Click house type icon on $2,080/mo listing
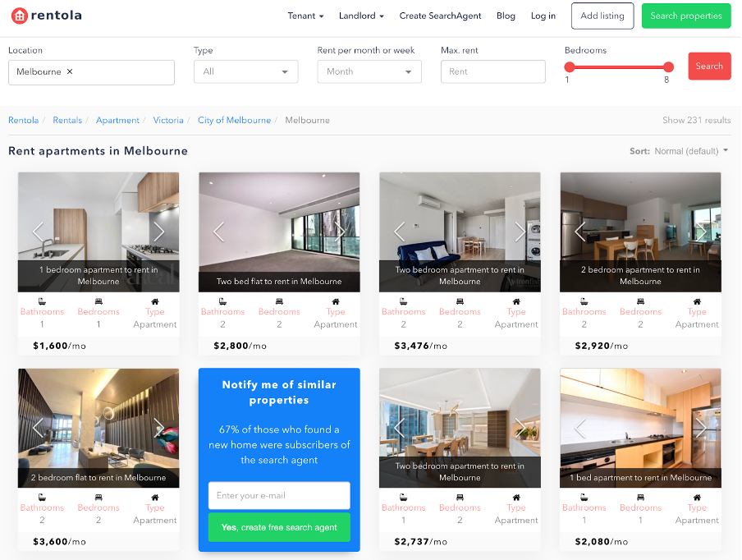The image size is (742, 560). coord(697,497)
